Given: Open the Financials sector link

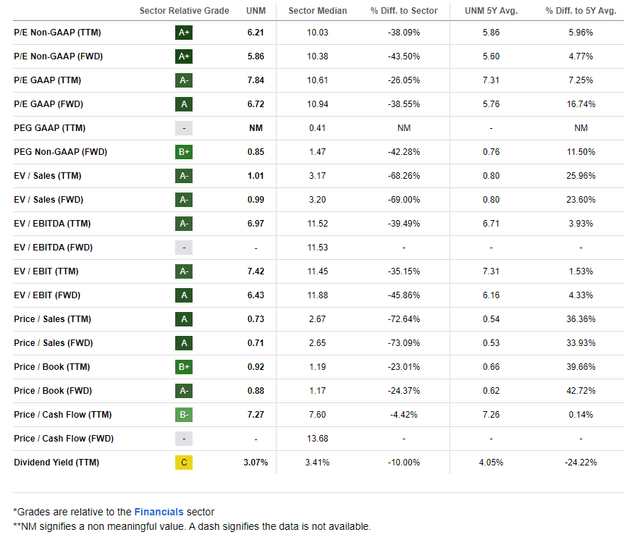Looking at the screenshot, I should [159, 512].
